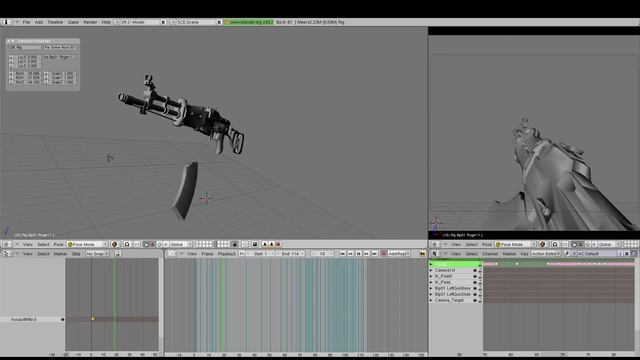Viewport: 640px width, 360px height.
Task: Open pivot selector in camera view header
Action: [x=555, y=244]
